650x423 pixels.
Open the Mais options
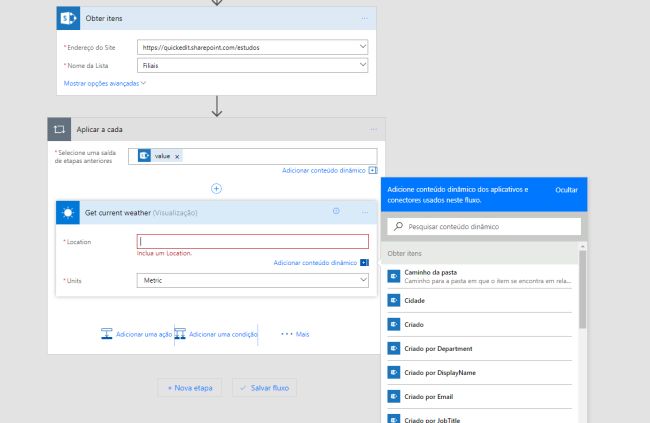pyautogui.click(x=295, y=334)
